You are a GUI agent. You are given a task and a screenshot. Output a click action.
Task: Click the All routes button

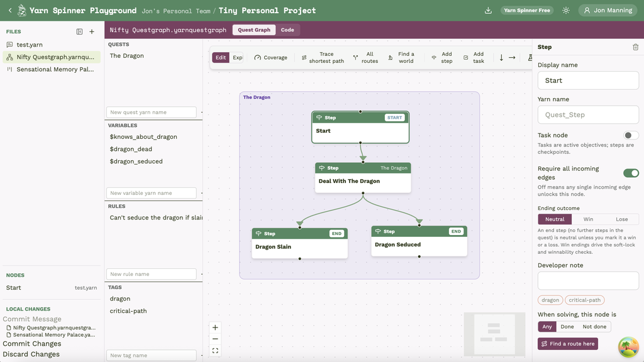tap(365, 57)
